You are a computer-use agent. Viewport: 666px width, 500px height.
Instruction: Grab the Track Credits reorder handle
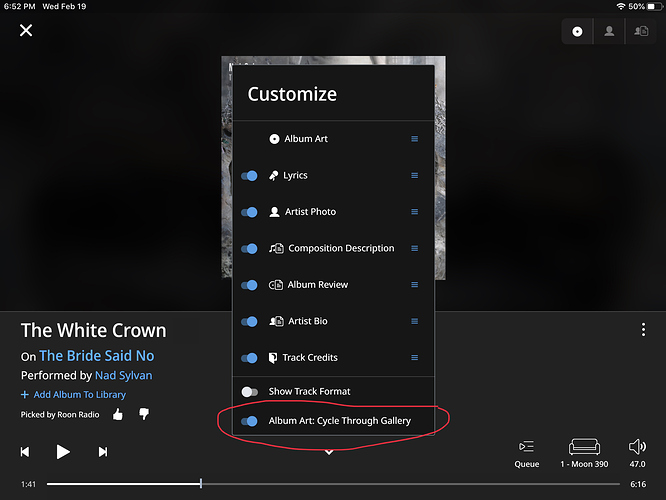coord(415,358)
